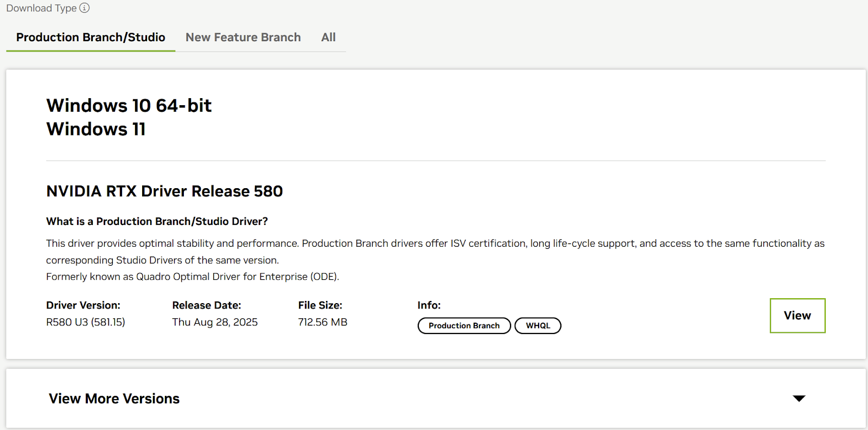
Task: Click the release date Thu Aug 28, 2025
Action: tap(215, 322)
